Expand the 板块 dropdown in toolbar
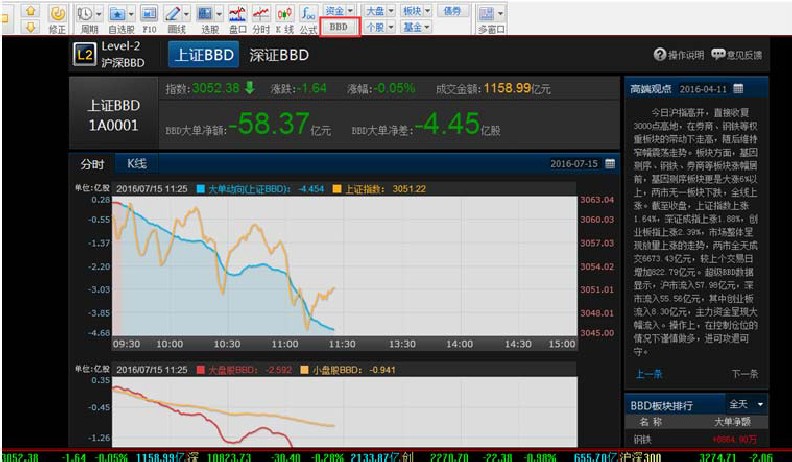 pos(417,10)
